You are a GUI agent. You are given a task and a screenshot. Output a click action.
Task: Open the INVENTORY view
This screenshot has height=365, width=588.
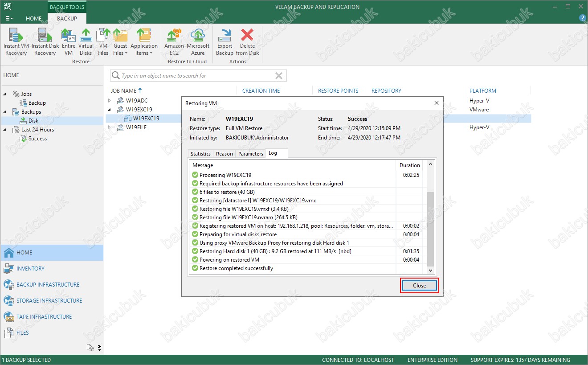pyautogui.click(x=52, y=269)
